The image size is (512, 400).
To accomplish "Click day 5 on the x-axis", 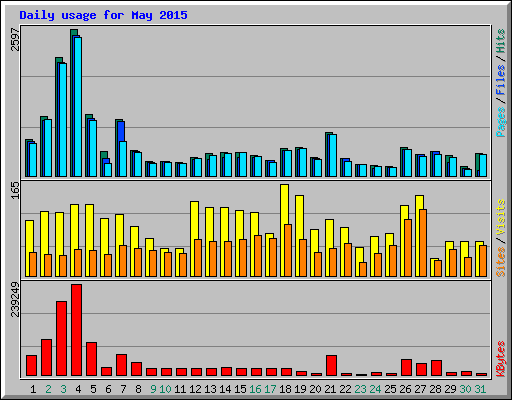I will (x=93, y=389).
